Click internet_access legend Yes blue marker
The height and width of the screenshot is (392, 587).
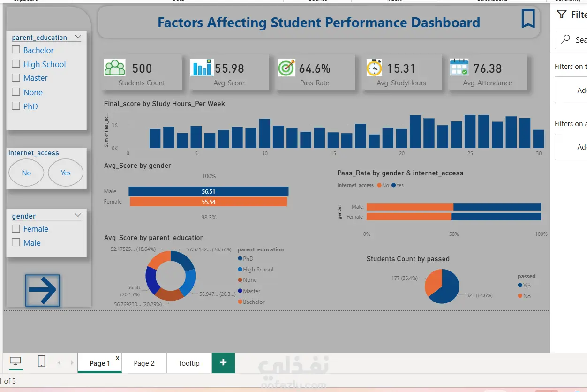[x=394, y=185]
